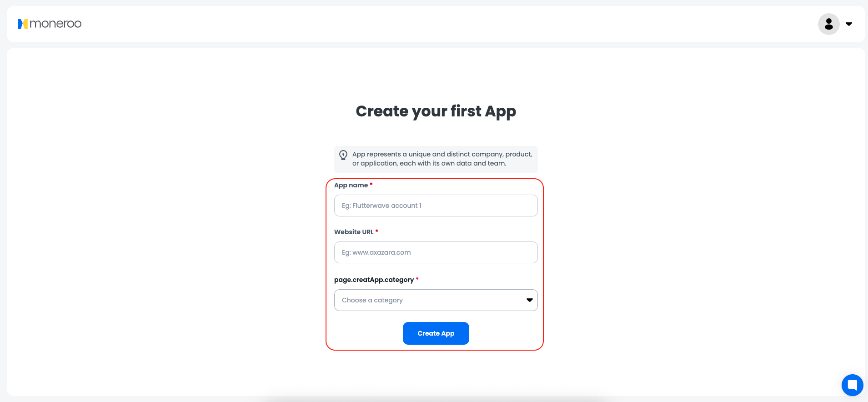Click the chevron inside the category selector
Viewport: 868px width, 402px height.
coord(529,300)
